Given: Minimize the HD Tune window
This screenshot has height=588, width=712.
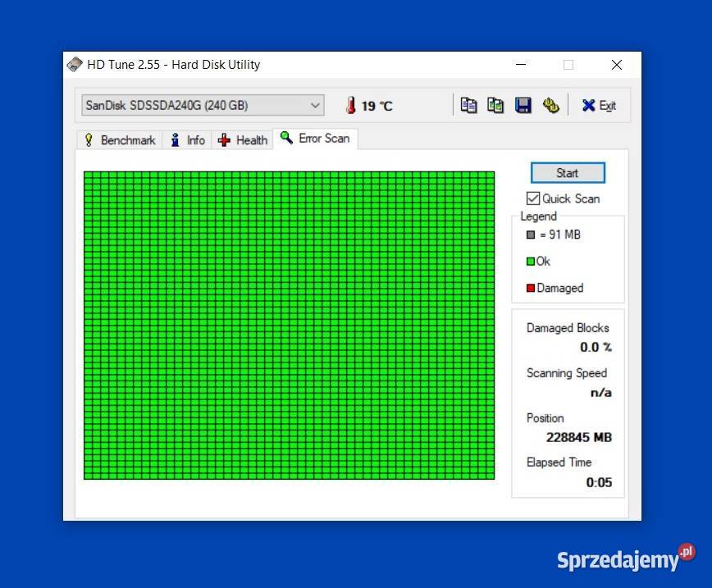Looking at the screenshot, I should (520, 65).
